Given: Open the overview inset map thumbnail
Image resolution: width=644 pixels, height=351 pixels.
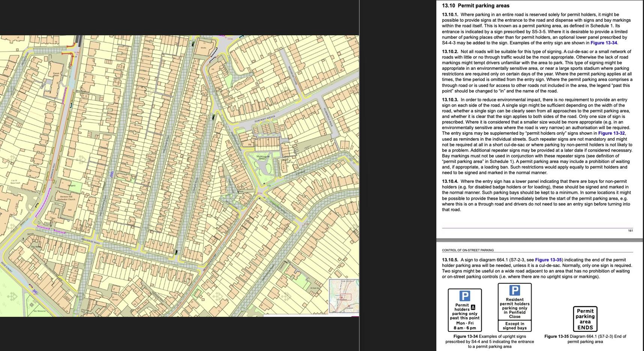Looking at the screenshot, I should click(344, 296).
